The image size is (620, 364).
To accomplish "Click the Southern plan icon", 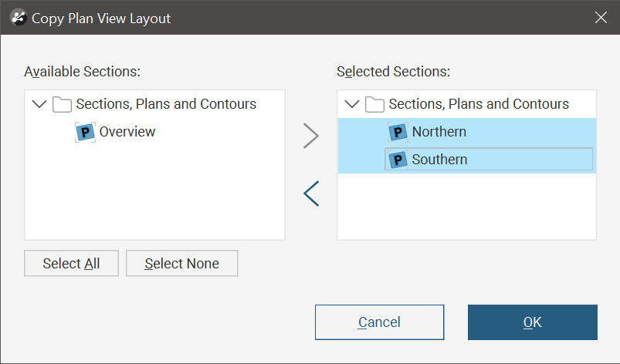I will (398, 160).
